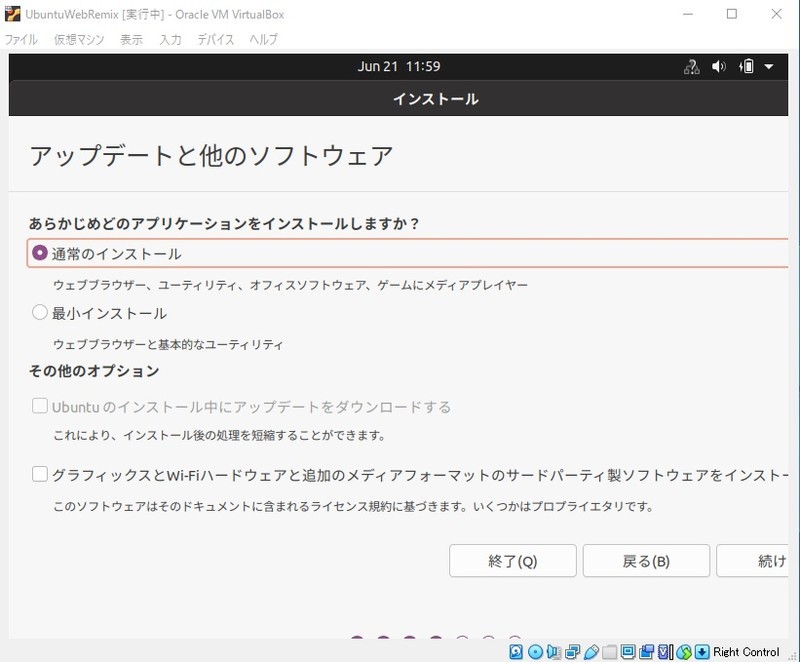Click the shared folders icon in the status bar

[609, 652]
